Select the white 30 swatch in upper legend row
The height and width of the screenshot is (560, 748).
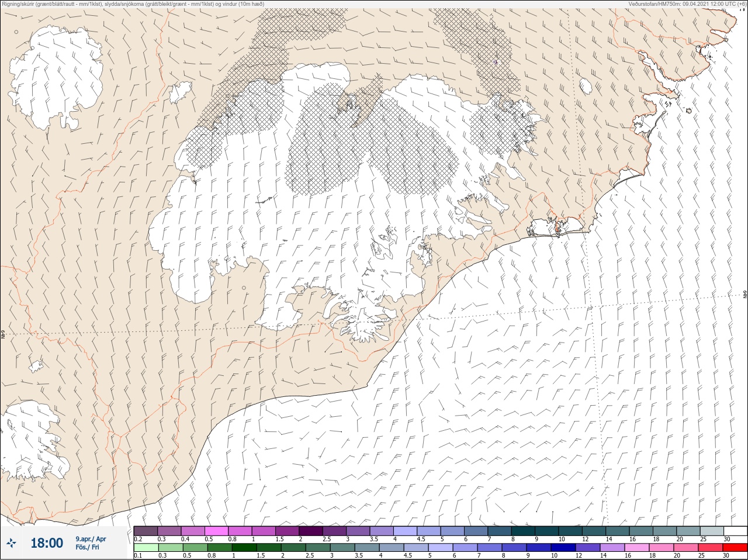pos(735,531)
